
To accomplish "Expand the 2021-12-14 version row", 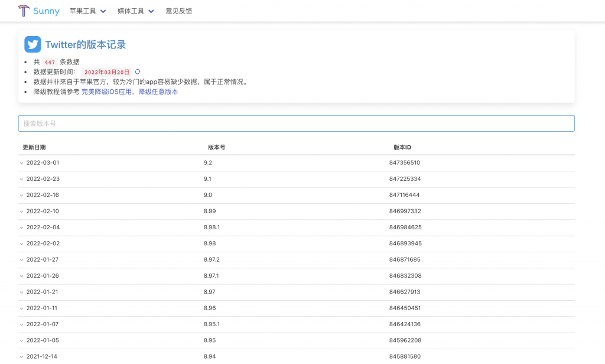I will [x=22, y=357].
